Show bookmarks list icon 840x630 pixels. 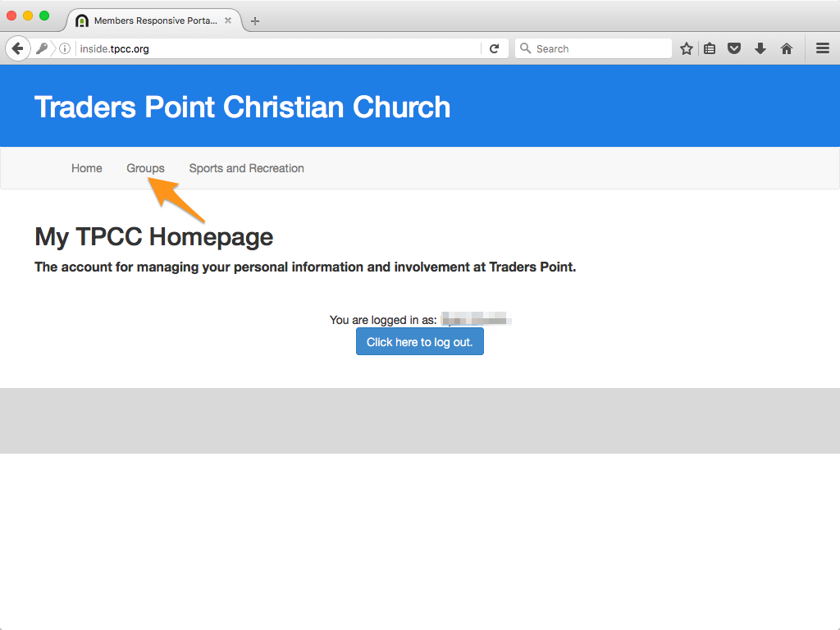[x=710, y=48]
